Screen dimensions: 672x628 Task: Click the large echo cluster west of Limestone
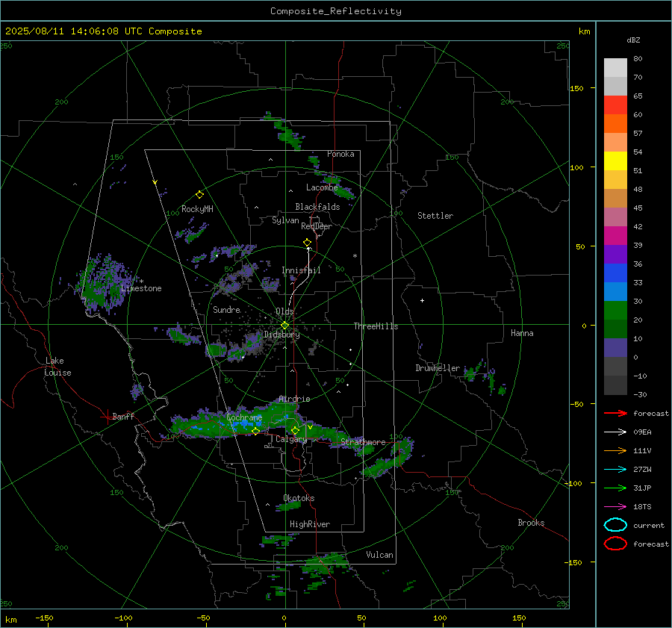point(102,285)
